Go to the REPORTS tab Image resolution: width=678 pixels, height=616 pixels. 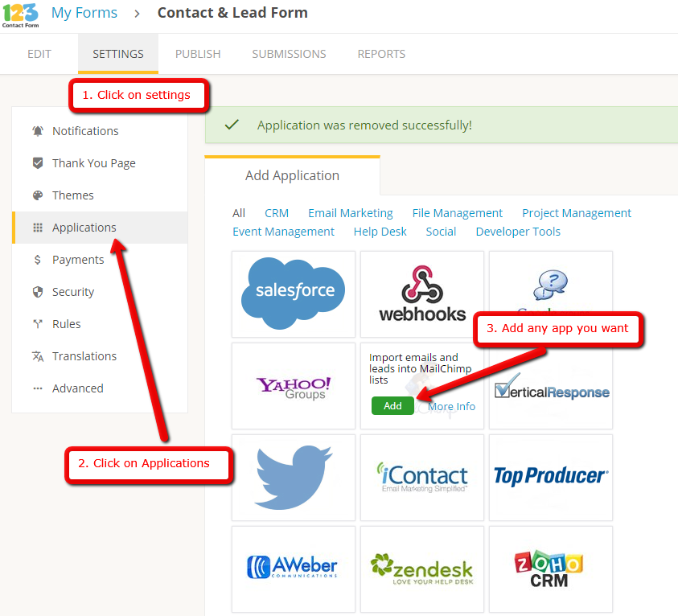[381, 54]
